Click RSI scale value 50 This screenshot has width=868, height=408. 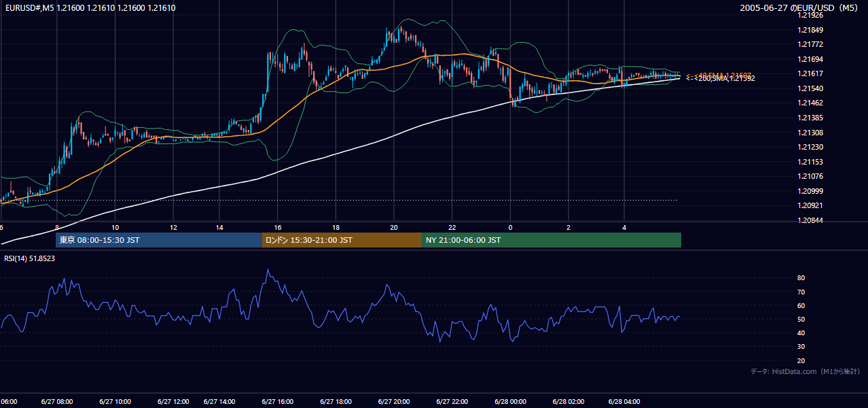coord(801,319)
